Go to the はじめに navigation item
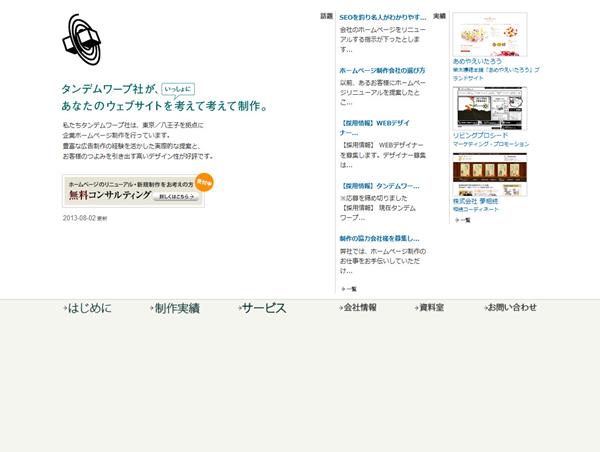The image size is (600, 452). tap(88, 308)
